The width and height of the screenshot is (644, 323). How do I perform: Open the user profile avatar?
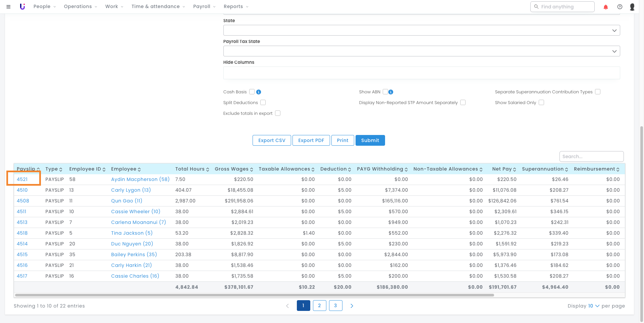(x=632, y=7)
